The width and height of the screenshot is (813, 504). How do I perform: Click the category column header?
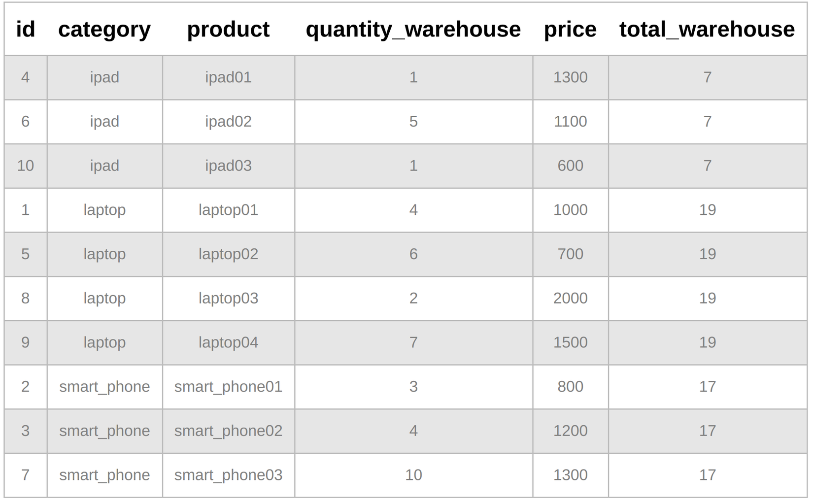point(104,30)
